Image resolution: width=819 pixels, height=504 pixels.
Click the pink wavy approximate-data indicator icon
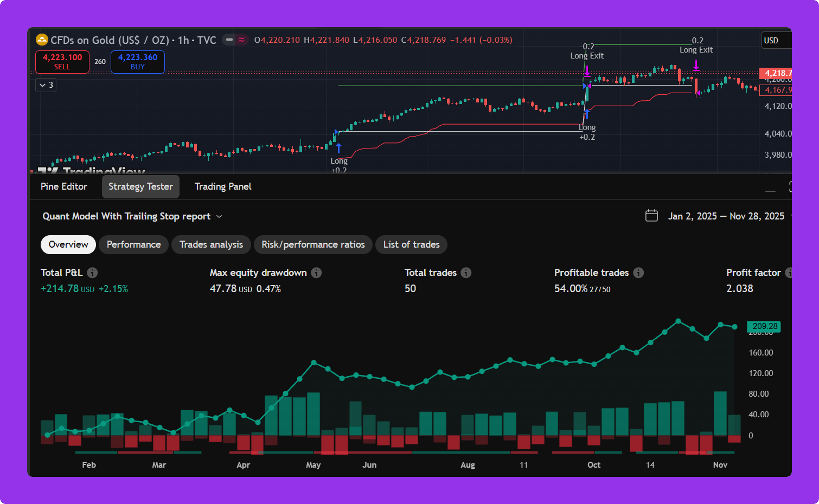coord(241,40)
